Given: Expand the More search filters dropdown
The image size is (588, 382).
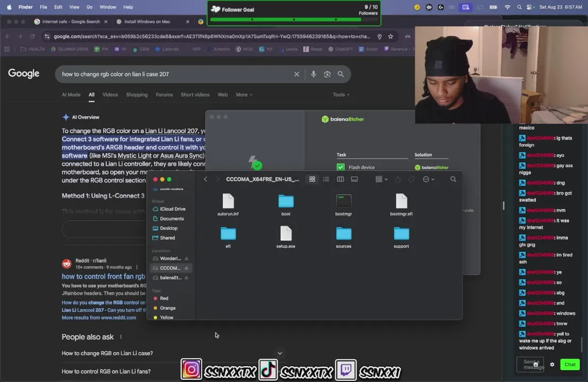Looking at the screenshot, I should (244, 94).
